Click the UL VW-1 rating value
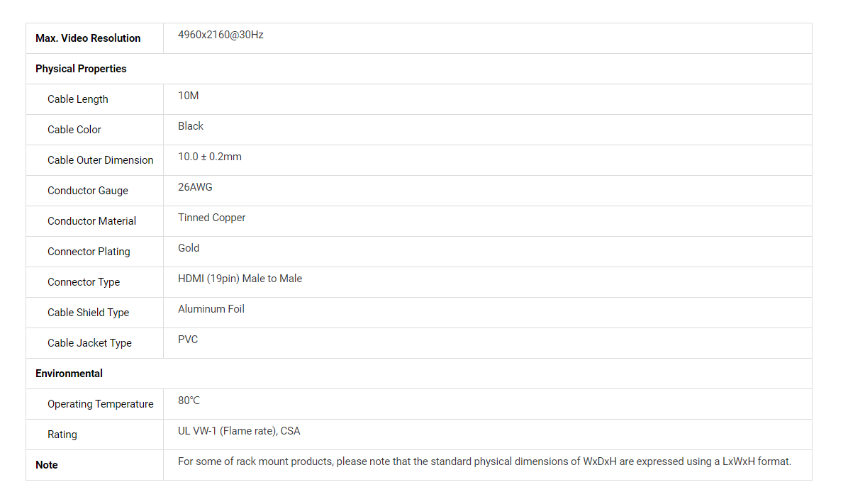Image resolution: width=848 pixels, height=504 pixels. pyautogui.click(x=239, y=431)
